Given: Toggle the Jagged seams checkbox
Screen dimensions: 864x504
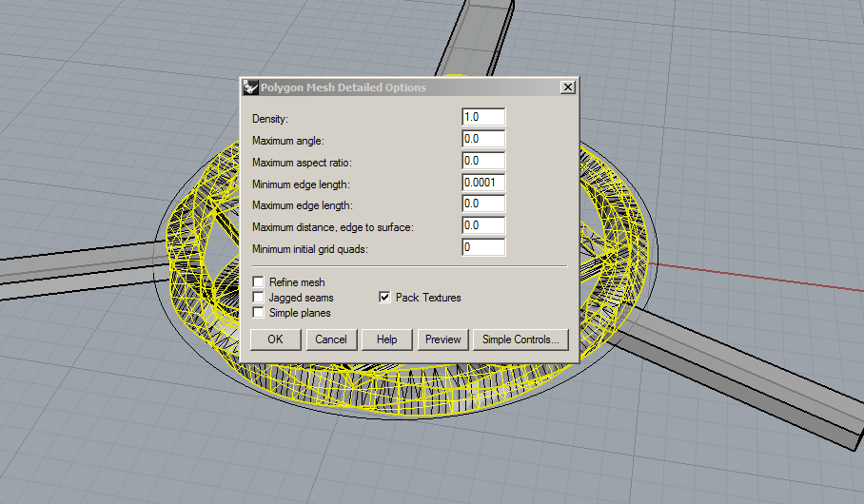Looking at the screenshot, I should tap(259, 298).
